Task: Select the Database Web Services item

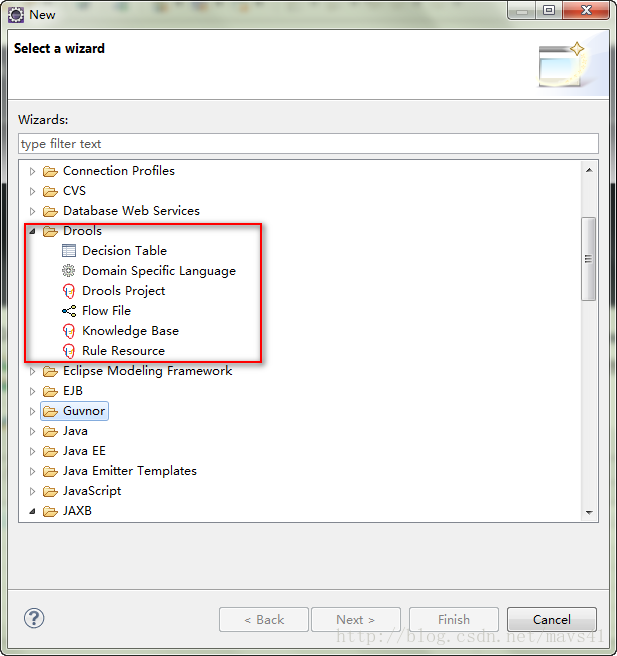Action: [x=131, y=211]
